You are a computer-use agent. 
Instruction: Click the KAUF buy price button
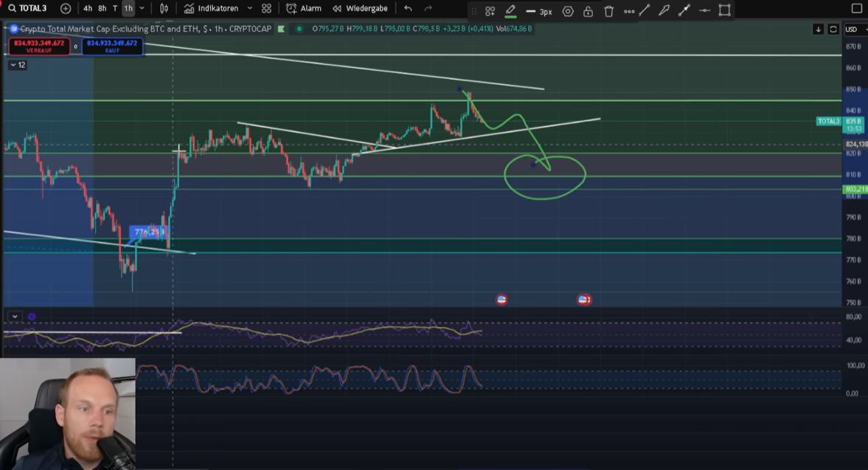click(112, 46)
